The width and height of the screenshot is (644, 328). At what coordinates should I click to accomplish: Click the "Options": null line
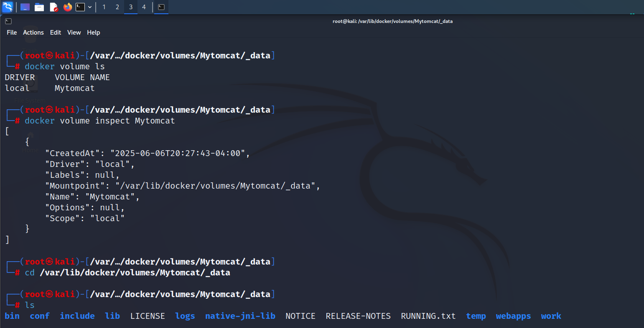pyautogui.click(x=85, y=207)
